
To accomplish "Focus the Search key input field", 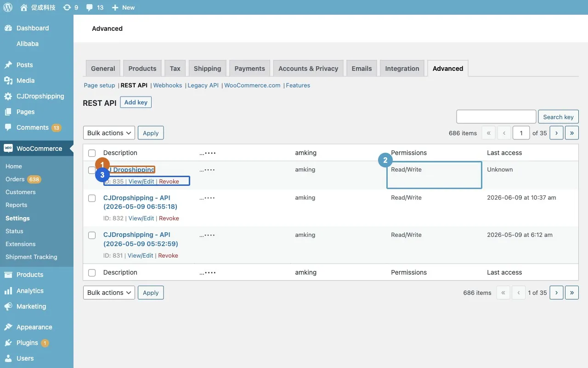I will coord(496,117).
